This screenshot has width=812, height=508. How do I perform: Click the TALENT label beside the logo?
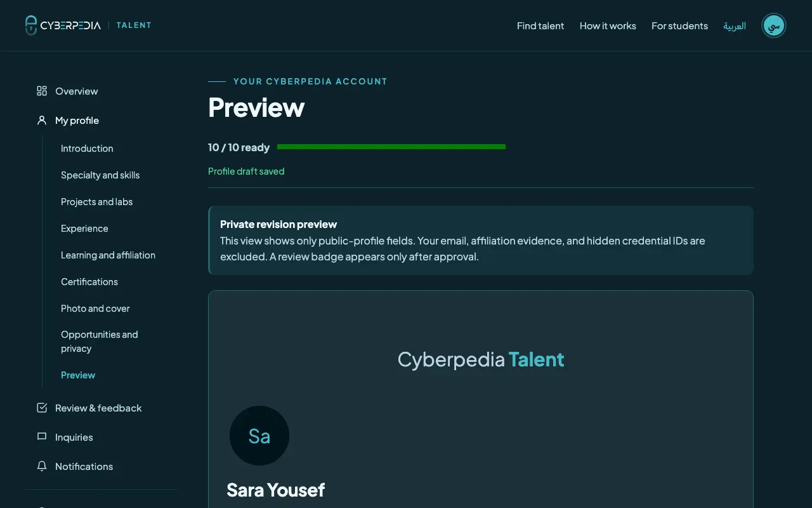tap(134, 25)
